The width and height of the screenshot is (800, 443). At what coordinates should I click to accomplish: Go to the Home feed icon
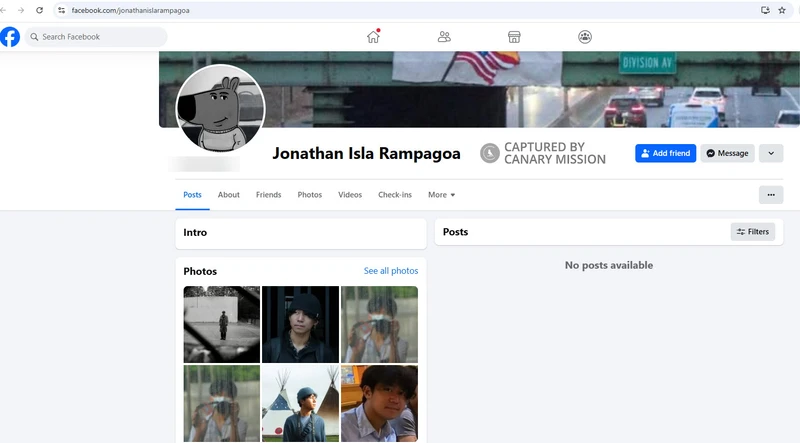coord(373,37)
